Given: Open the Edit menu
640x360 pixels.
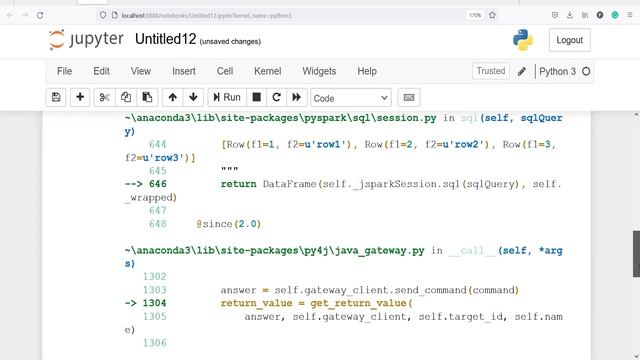Looking at the screenshot, I should click(101, 71).
